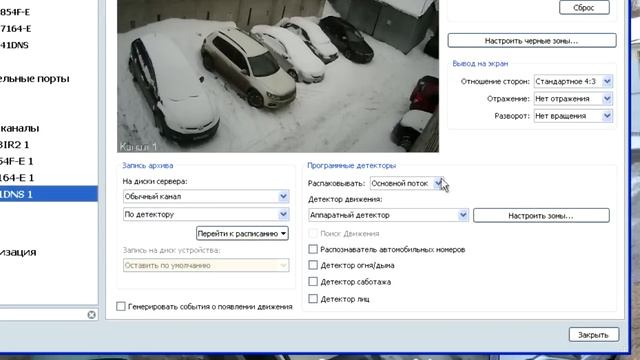Open Разворот rotation dropdown

573,116
